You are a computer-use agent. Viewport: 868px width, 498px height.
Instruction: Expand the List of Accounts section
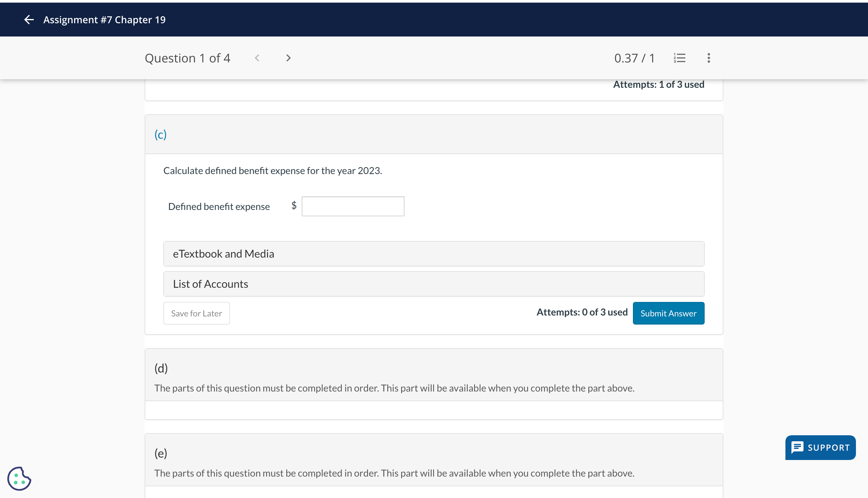pyautogui.click(x=433, y=284)
